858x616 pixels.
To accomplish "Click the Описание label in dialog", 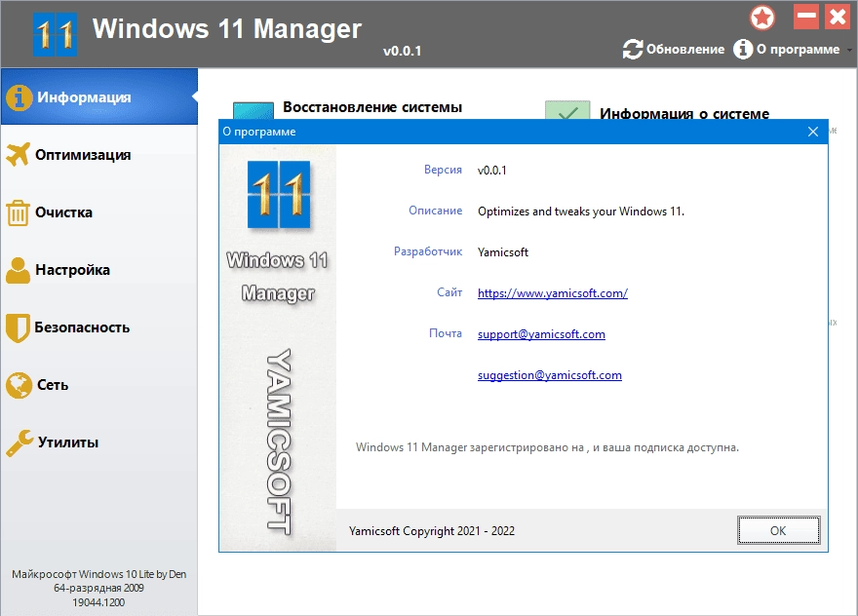I will [435, 211].
